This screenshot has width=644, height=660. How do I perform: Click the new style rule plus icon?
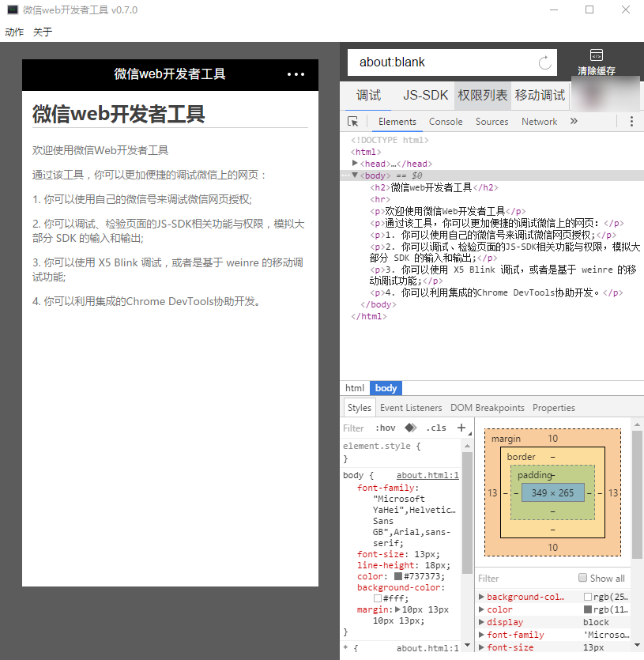pos(461,428)
